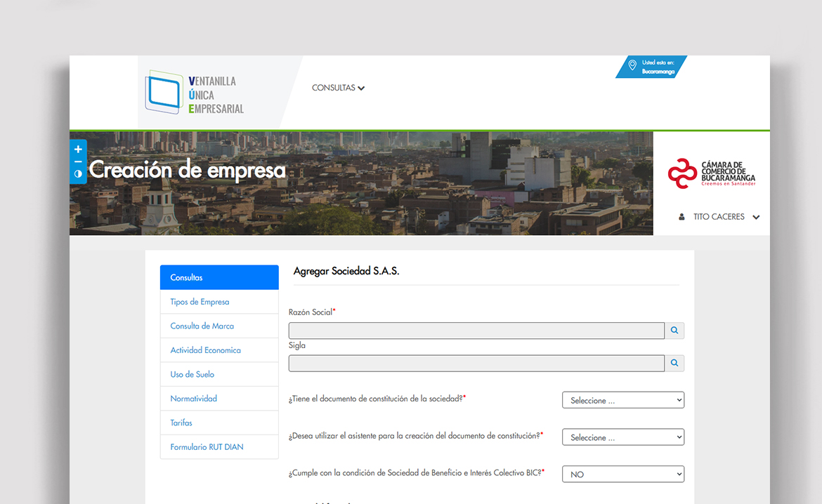Open Tipos de Empresa in sidebar
The width and height of the screenshot is (822, 504).
(x=219, y=302)
